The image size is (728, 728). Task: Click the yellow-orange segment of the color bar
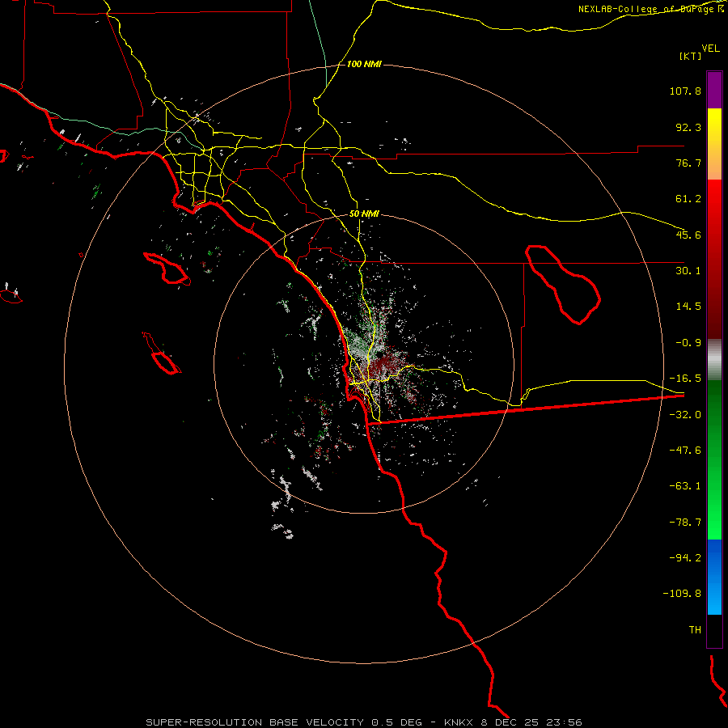(714, 144)
